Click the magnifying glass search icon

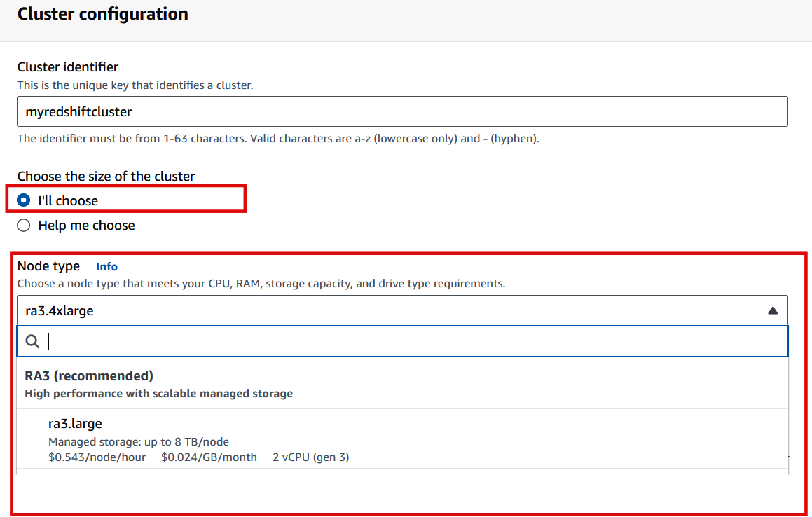32,341
